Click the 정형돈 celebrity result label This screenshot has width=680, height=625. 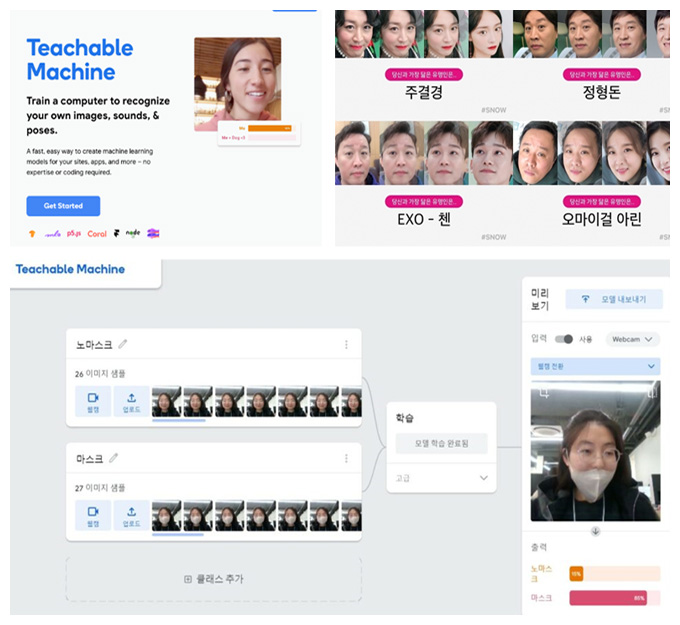(602, 92)
